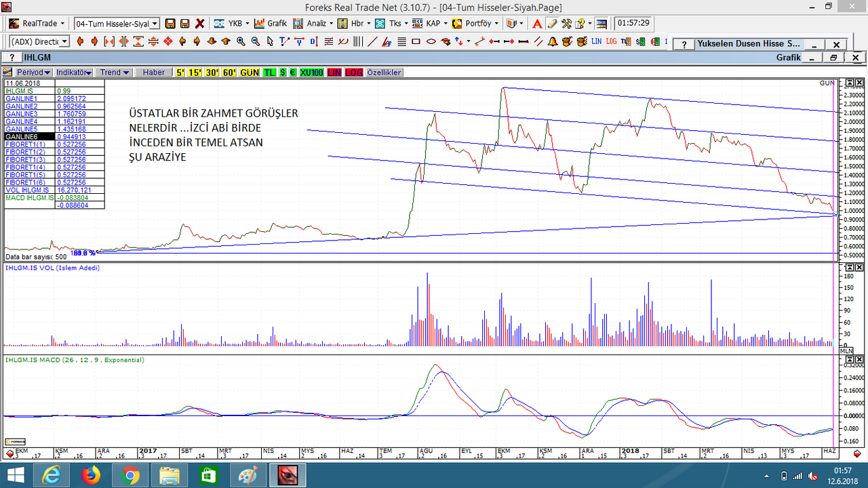This screenshot has width=868, height=488.
Task: Click the question mark icon beside IHLGM
Action: (x=12, y=58)
